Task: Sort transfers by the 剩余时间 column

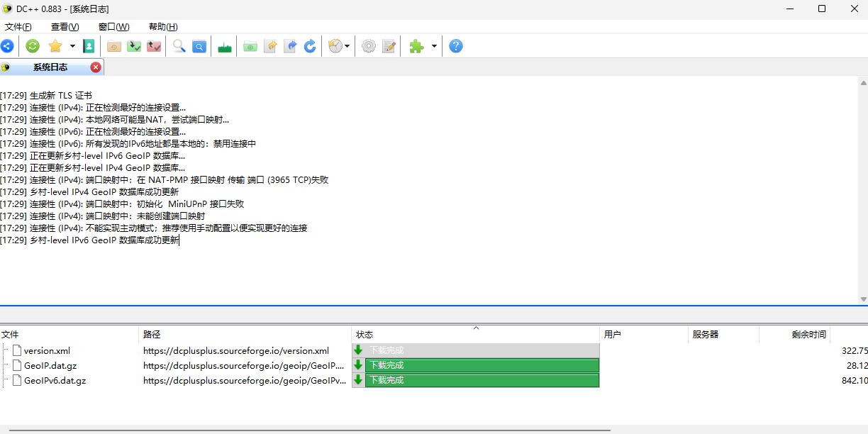Action: click(794, 334)
